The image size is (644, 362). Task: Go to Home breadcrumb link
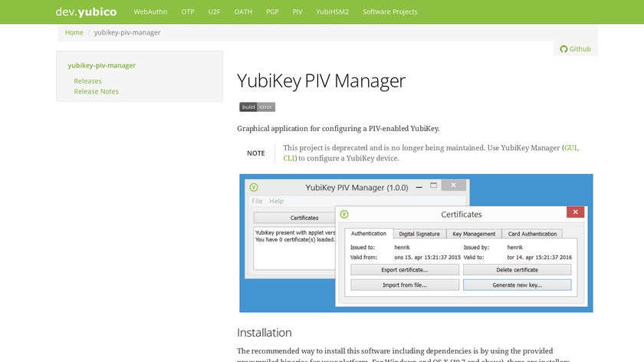[74, 32]
